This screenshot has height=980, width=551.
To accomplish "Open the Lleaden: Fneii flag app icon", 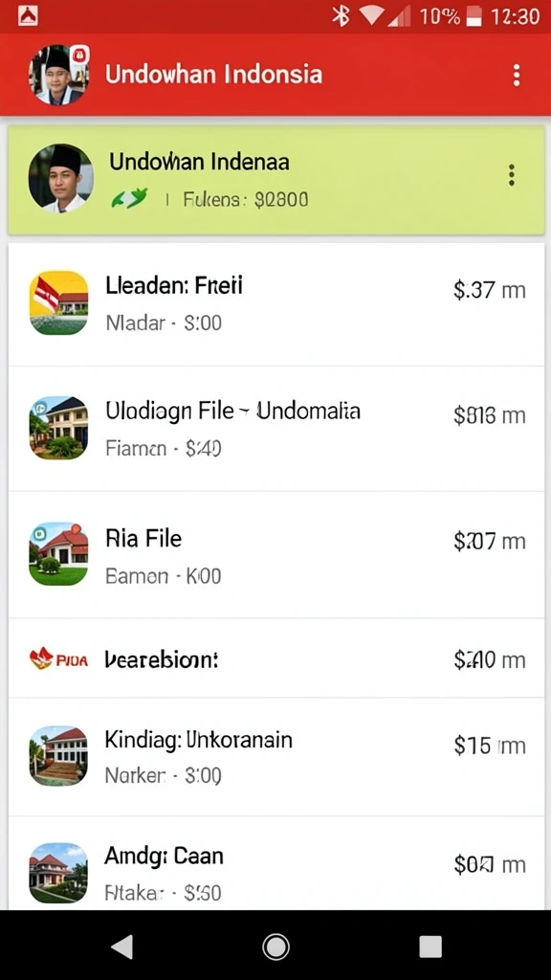I will (58, 303).
